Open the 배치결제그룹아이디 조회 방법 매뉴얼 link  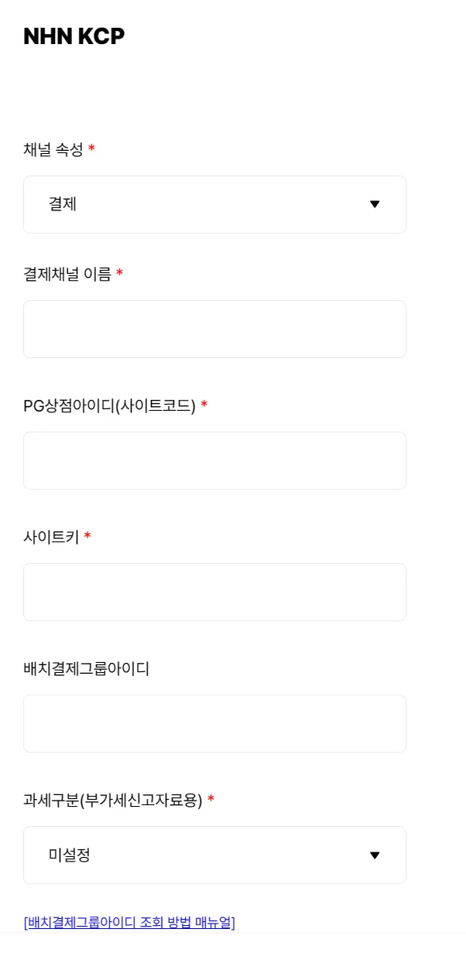coord(129,922)
